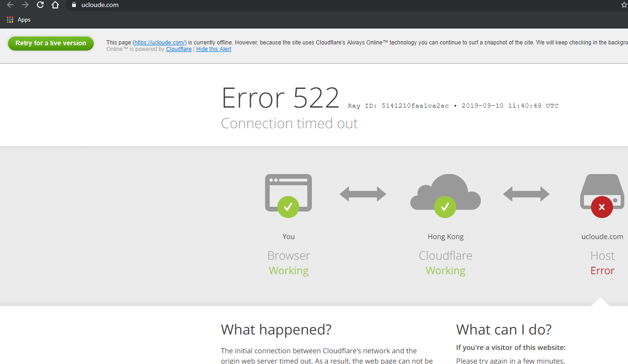Open the browser home page
Viewport: 628px width, 364px height.
tap(55, 5)
